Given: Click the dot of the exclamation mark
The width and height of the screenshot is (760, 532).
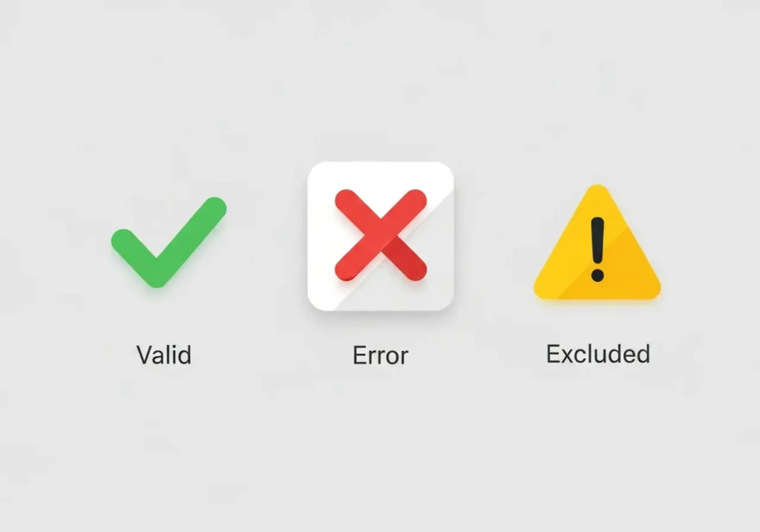Looking at the screenshot, I should click(x=597, y=275).
